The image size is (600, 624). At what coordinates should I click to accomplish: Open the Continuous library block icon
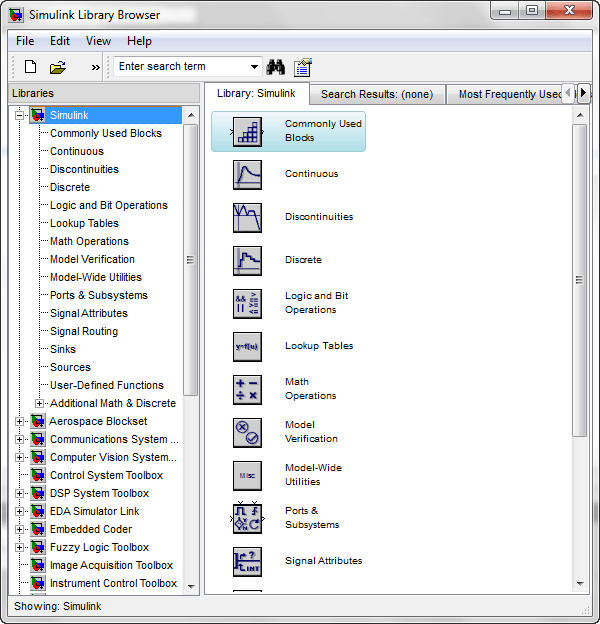click(247, 175)
